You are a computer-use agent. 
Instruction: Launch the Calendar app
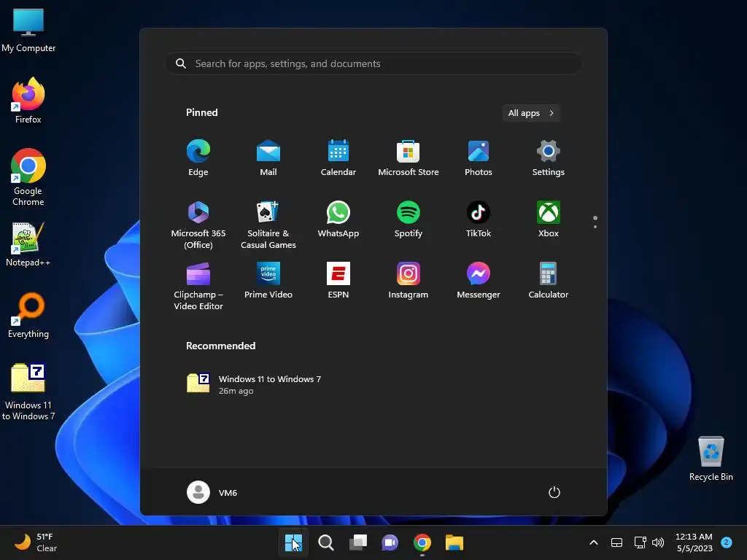(338, 158)
